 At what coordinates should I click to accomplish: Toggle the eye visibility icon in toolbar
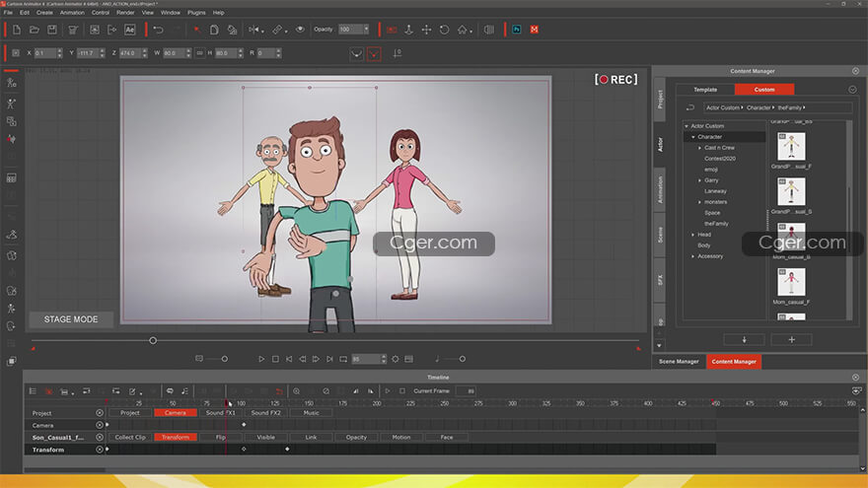(300, 30)
